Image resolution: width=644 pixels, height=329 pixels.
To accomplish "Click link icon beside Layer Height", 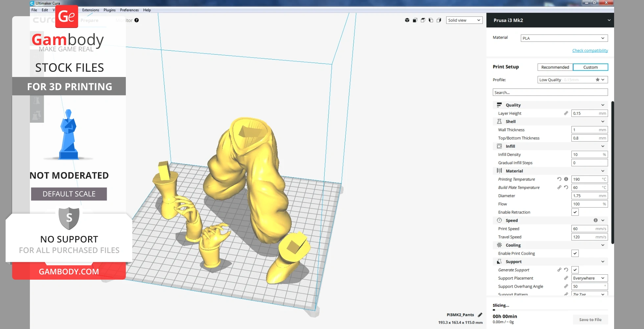I will click(566, 114).
